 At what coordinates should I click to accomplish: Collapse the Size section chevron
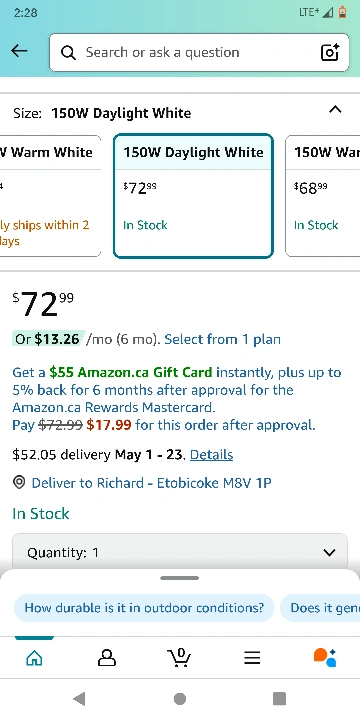pyautogui.click(x=335, y=109)
